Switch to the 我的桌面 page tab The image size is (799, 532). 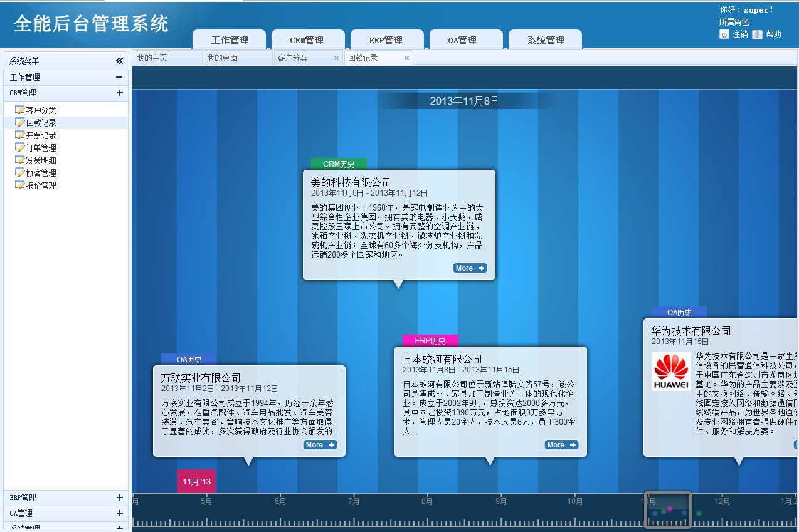[x=238, y=58]
